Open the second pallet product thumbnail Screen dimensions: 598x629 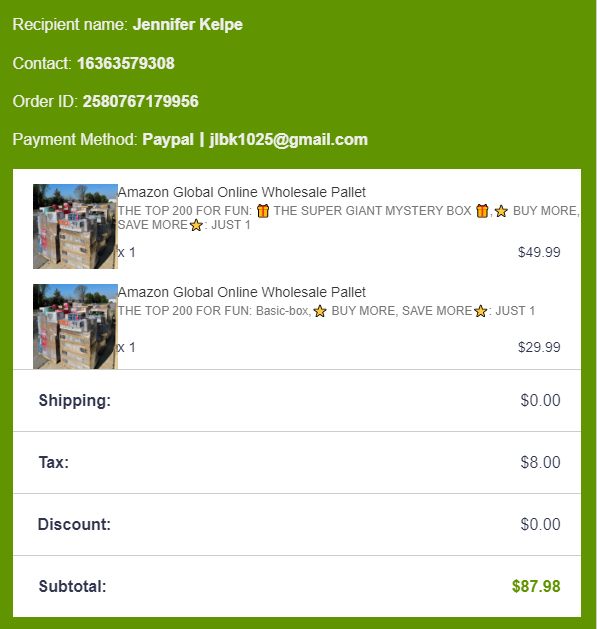pos(75,327)
